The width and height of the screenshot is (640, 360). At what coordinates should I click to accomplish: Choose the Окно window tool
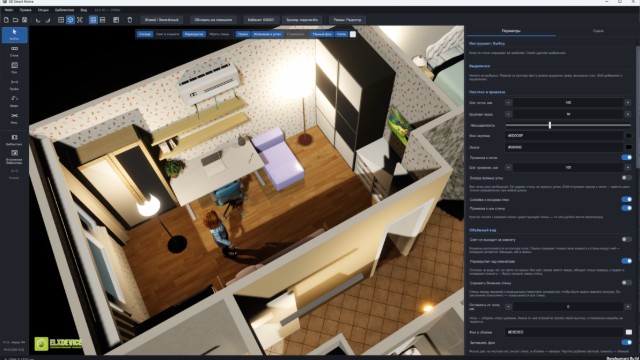tap(15, 118)
